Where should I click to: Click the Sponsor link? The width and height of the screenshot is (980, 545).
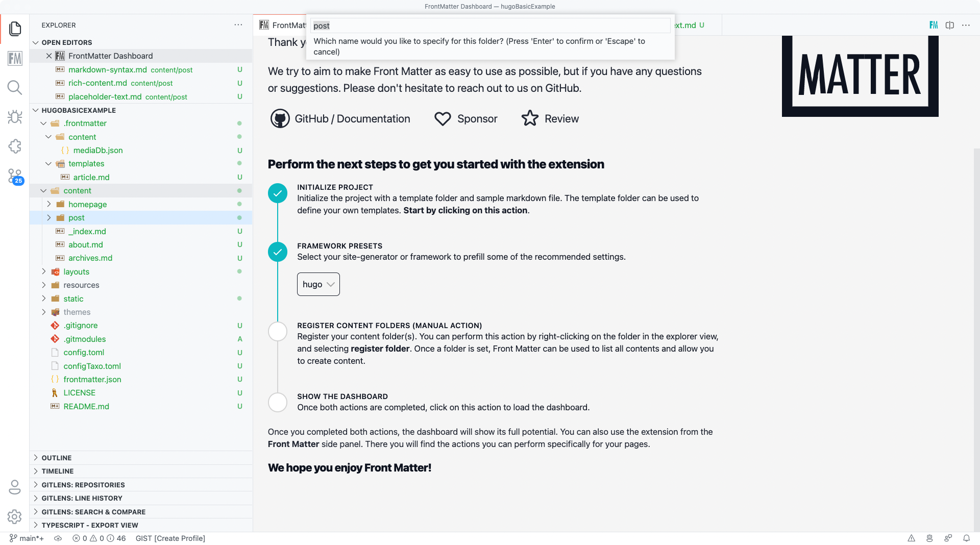465,119
